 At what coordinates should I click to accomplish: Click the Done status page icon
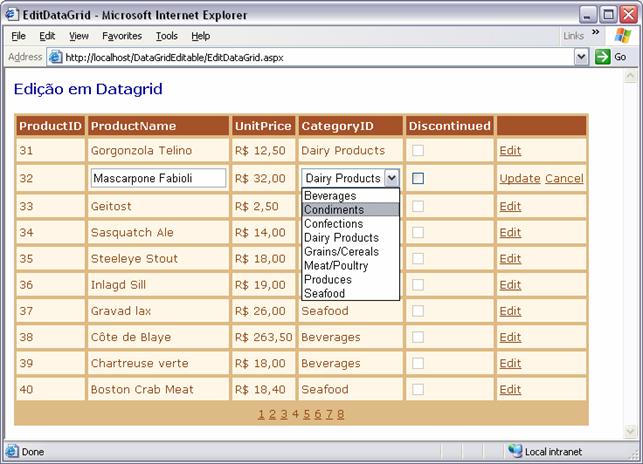click(12, 451)
